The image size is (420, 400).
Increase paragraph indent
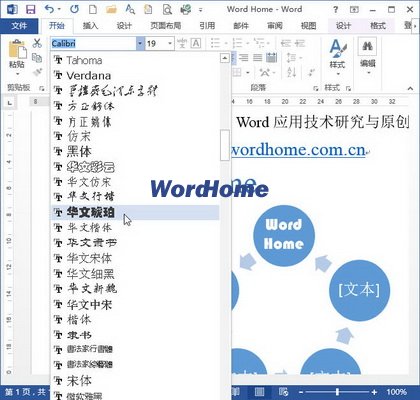[300, 43]
